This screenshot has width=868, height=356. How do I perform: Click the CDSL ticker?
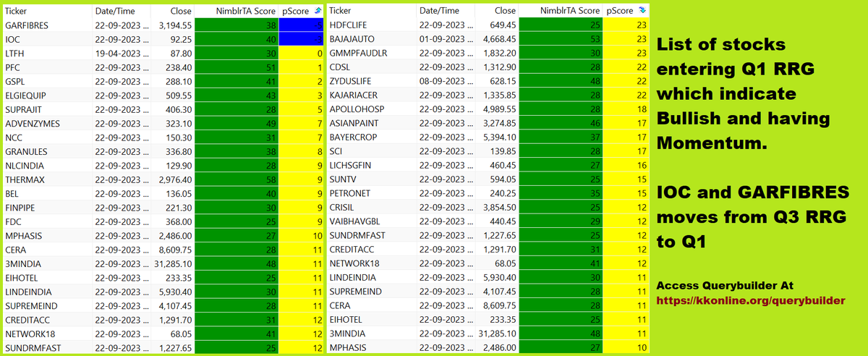[x=340, y=67]
